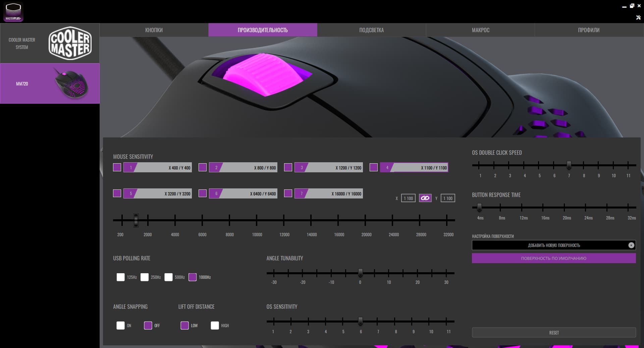This screenshot has height=348, width=644.
Task: Set Lift Off Distance to LOW
Action: [184, 326]
